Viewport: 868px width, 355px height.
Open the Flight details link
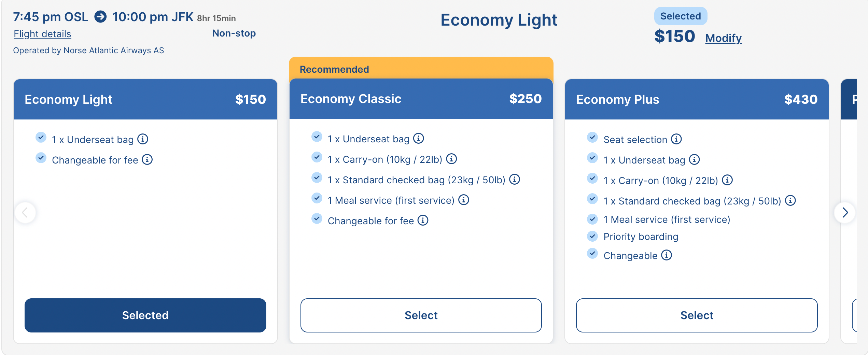42,34
